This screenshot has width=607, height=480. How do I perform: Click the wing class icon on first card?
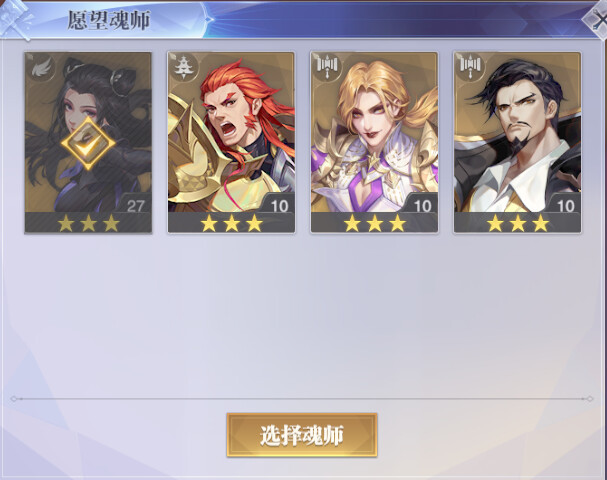tap(41, 68)
